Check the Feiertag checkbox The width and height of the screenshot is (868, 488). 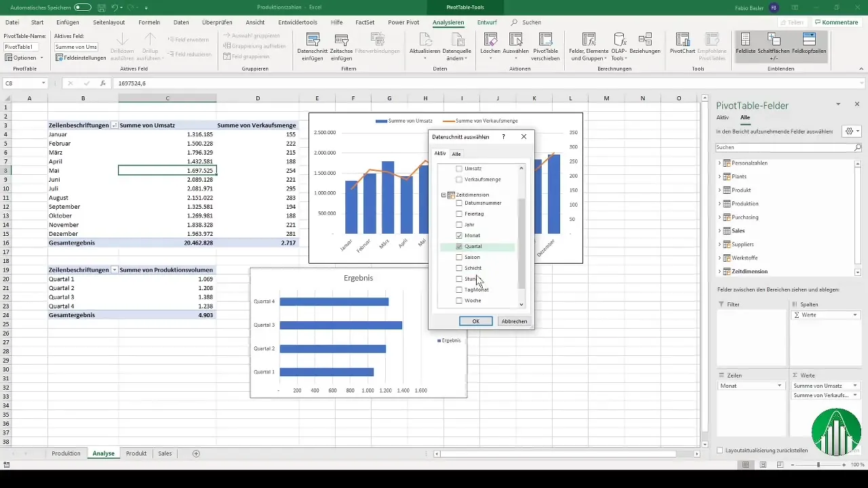pyautogui.click(x=459, y=213)
